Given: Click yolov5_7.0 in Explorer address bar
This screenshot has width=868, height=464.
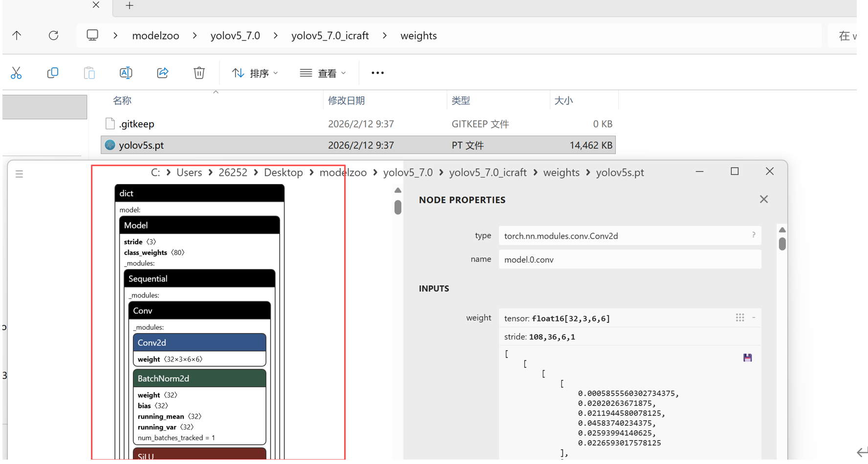Looking at the screenshot, I should [235, 36].
